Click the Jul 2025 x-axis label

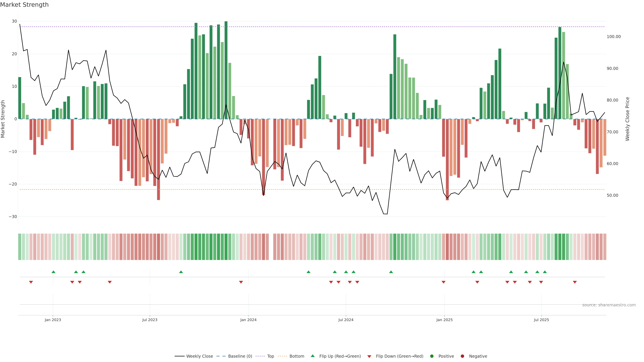(x=541, y=320)
